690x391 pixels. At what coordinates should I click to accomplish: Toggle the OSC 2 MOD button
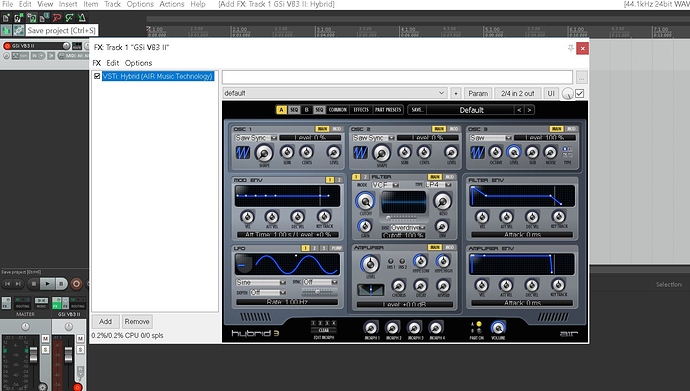(454, 129)
